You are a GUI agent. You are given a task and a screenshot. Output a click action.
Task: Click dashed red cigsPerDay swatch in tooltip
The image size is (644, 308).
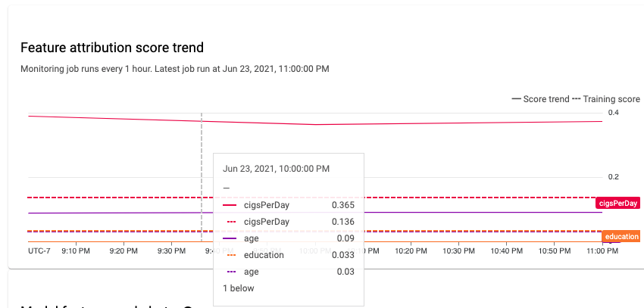tap(230, 222)
